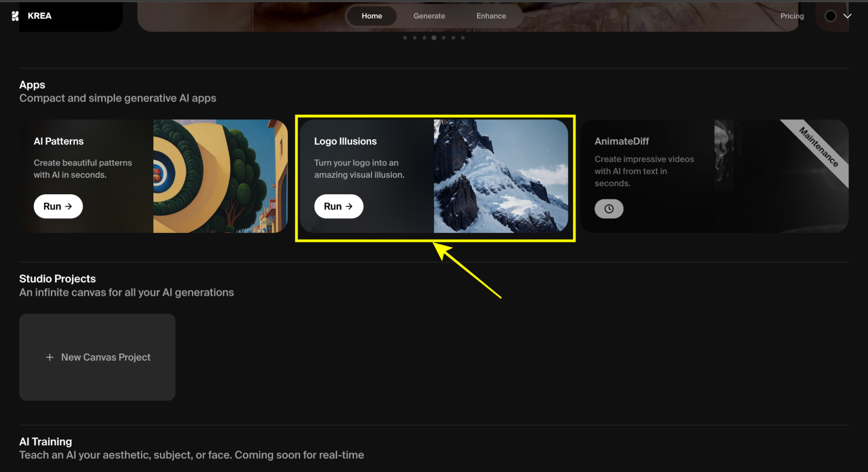Click the AnimateDiff clock icon button
Viewport: 868px width, 472px height.
[609, 209]
